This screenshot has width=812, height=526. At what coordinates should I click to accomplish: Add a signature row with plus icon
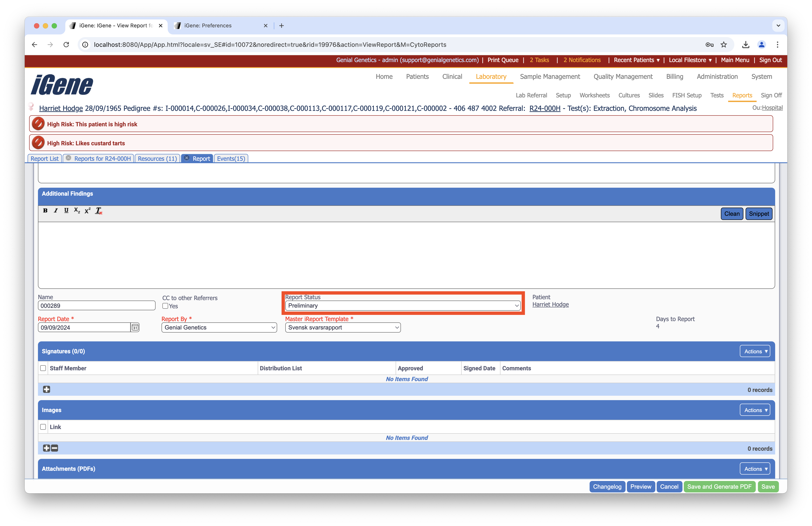(x=46, y=390)
